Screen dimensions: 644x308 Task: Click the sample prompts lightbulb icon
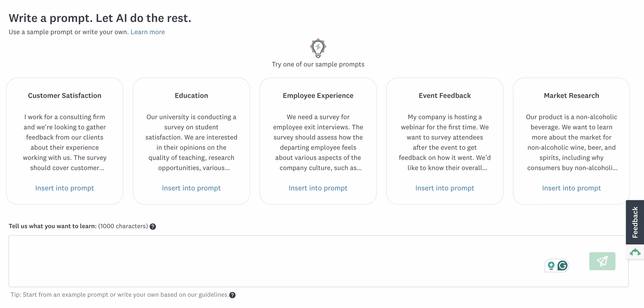tap(318, 48)
